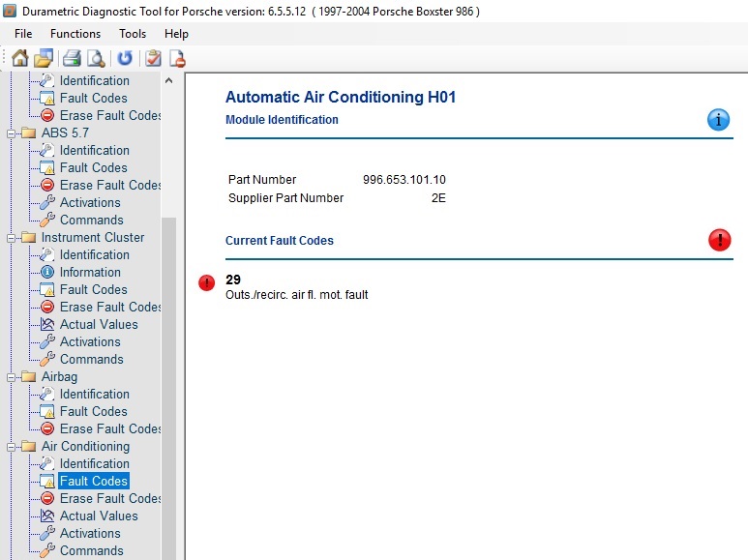Viewport: 748px width, 560px height.
Task: Click the Module Identification heading
Action: pos(282,120)
